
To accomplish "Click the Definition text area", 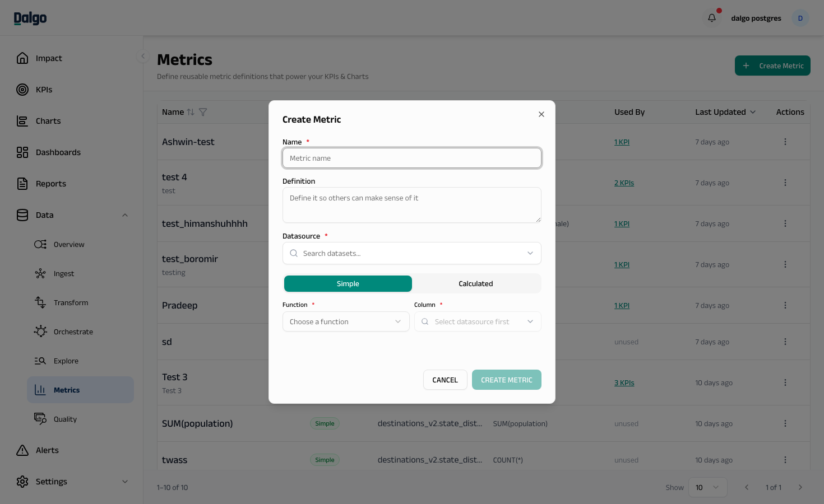I will [x=412, y=205].
